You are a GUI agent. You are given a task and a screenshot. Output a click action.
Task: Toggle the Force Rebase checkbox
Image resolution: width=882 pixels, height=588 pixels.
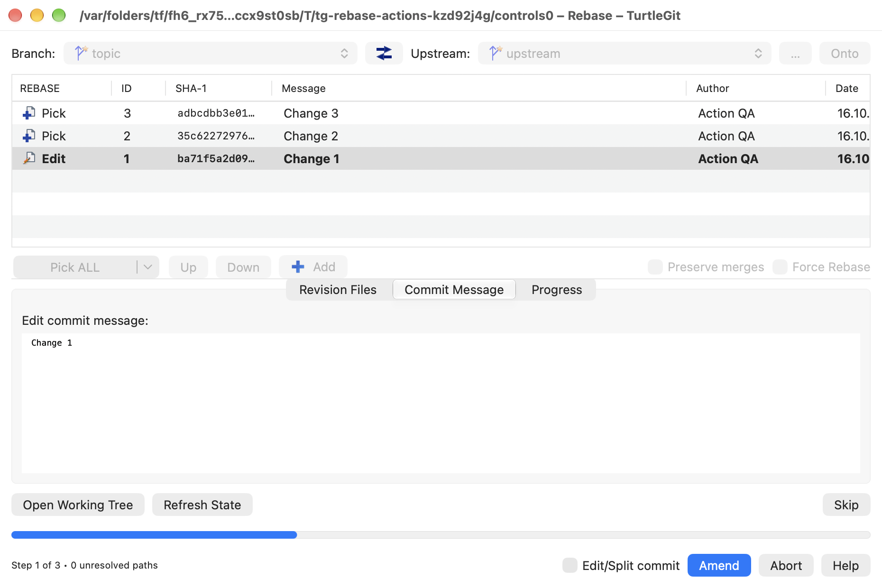point(780,267)
